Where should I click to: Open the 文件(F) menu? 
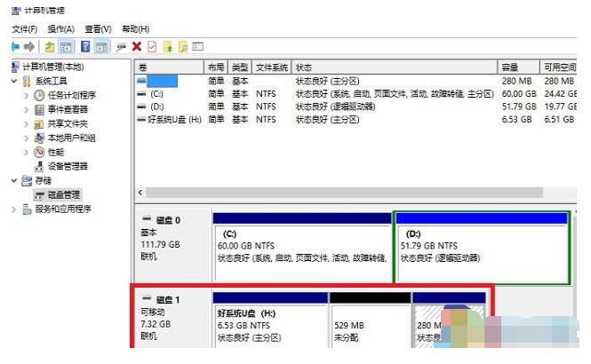coord(25,29)
